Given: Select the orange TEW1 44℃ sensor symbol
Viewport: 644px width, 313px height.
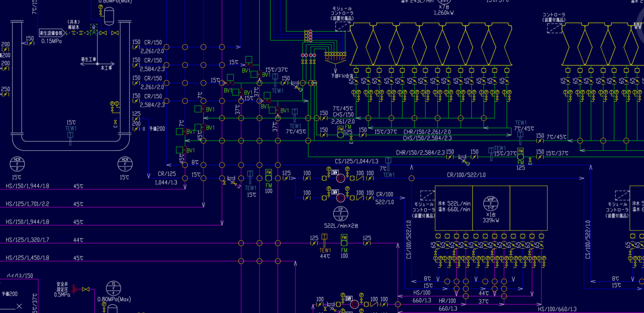Looking at the screenshot, I should [324, 240].
